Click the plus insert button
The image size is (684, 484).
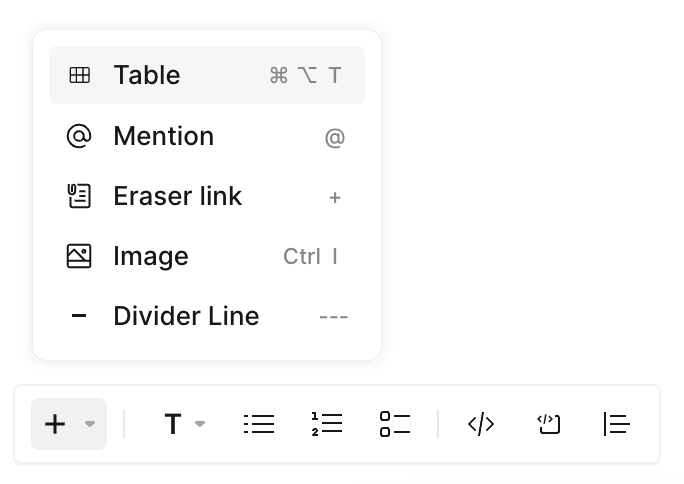(55, 424)
